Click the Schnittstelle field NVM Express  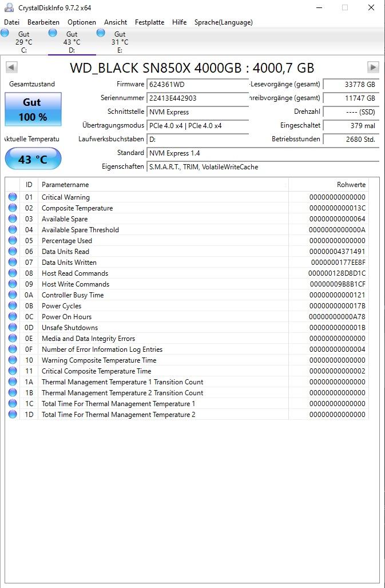[x=197, y=112]
